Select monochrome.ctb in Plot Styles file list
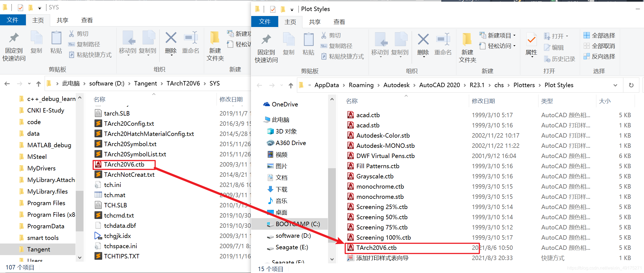Screen dimensions: 644x273 (380, 186)
